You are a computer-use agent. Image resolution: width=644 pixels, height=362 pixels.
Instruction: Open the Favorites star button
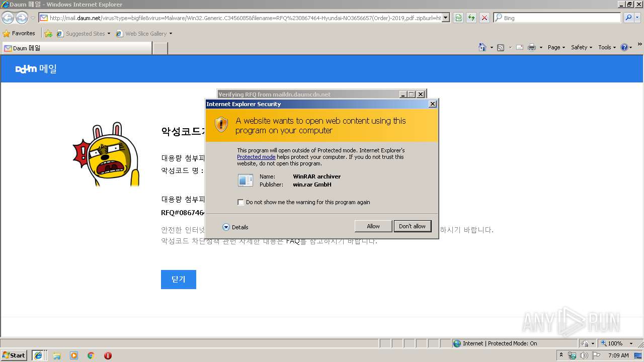point(19,33)
